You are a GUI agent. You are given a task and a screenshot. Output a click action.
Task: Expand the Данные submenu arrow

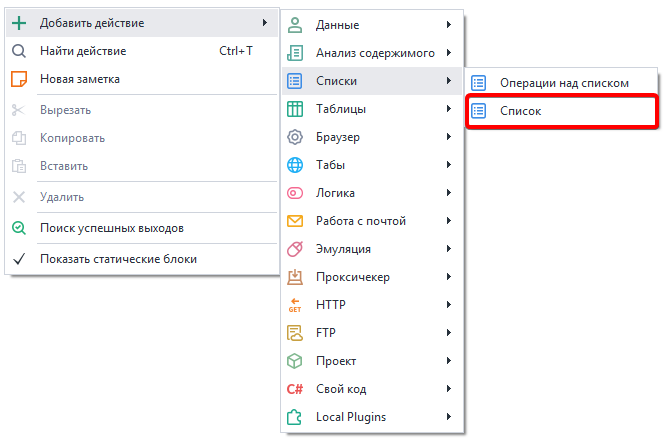[449, 25]
